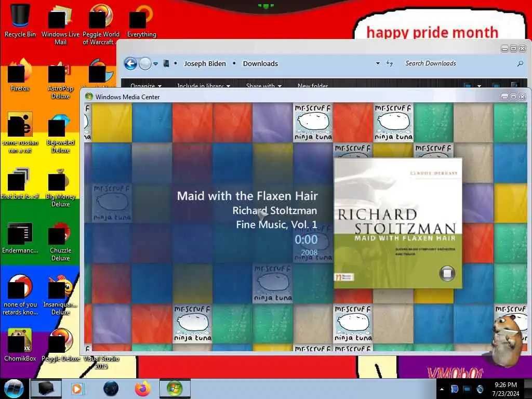The height and width of the screenshot is (399, 532).
Task: Open Windows Live Mail desktop shortcut
Action: coord(60,24)
